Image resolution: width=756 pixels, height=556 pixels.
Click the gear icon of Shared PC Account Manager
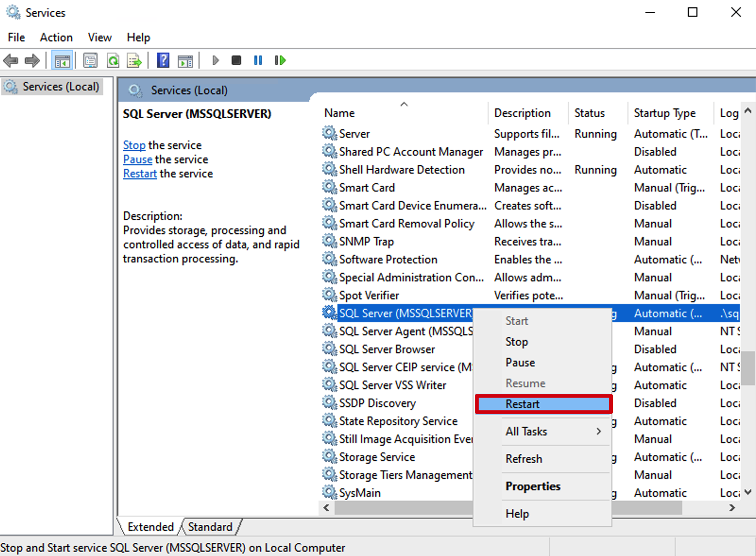[329, 151]
